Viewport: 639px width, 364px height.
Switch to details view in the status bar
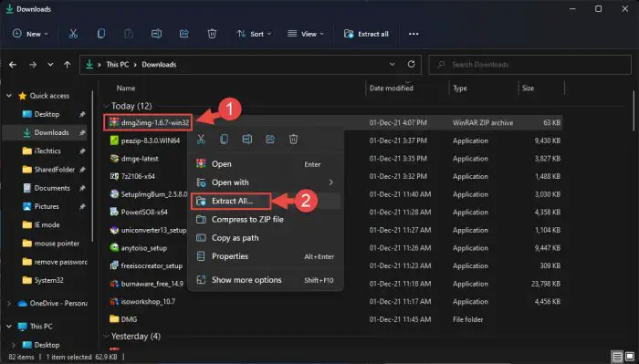[x=617, y=357]
